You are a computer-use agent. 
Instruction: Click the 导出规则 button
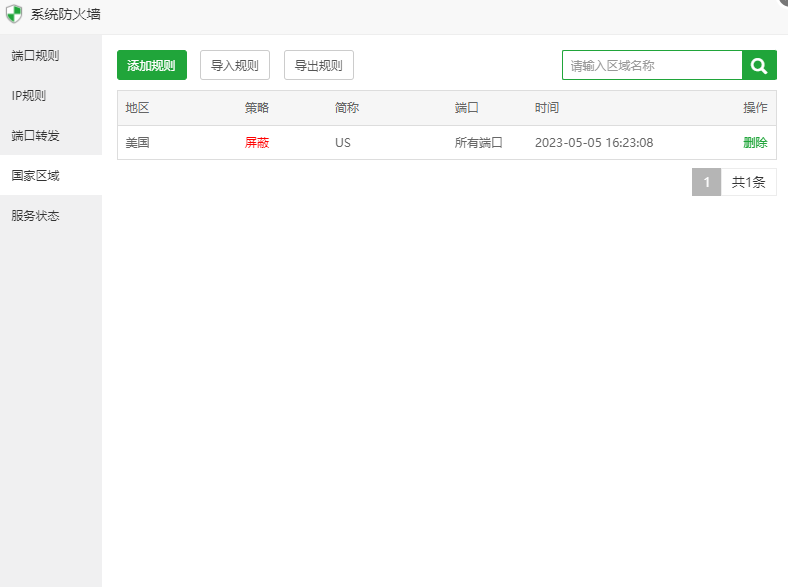319,65
